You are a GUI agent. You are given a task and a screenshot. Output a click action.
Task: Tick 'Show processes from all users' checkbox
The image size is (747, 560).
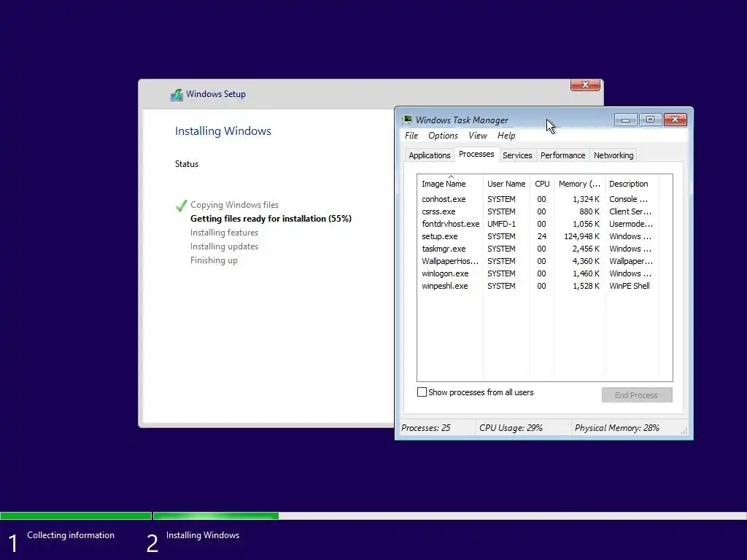click(422, 392)
